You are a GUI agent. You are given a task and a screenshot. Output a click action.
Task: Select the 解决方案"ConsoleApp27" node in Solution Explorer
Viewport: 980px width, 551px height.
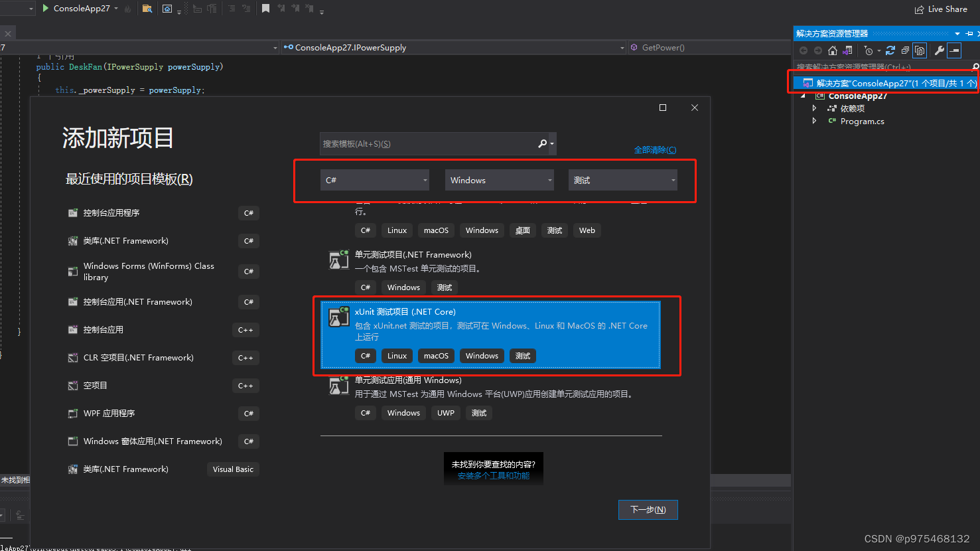[886, 83]
